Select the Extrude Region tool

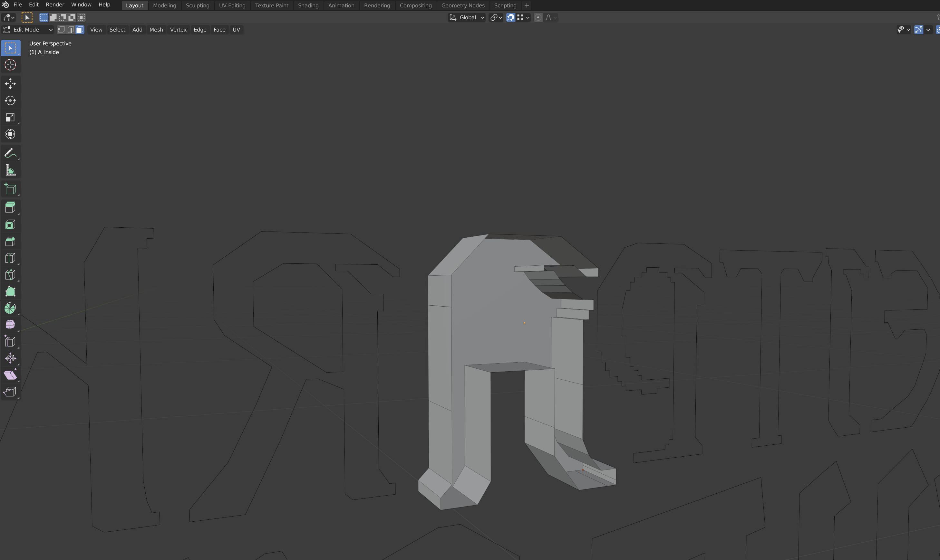(11, 207)
